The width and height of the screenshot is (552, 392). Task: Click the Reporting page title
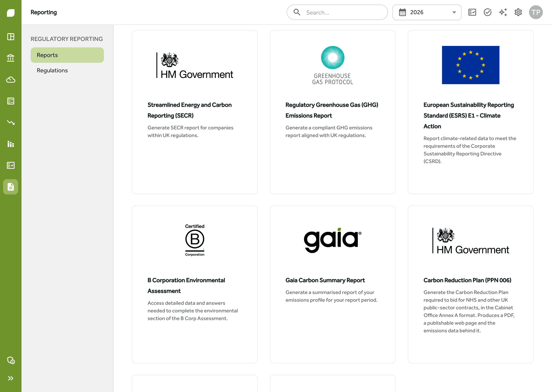click(x=44, y=12)
